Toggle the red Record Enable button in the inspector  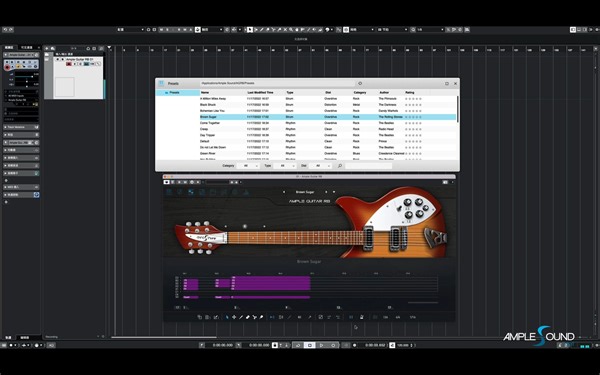coord(7,67)
